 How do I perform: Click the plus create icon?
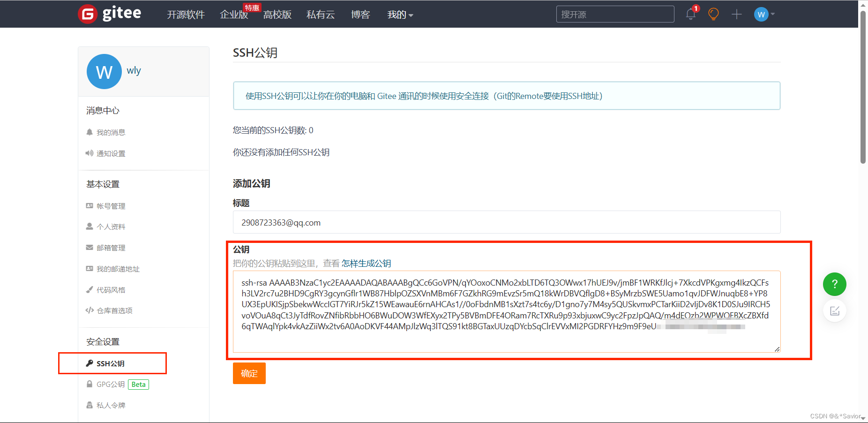(x=737, y=15)
